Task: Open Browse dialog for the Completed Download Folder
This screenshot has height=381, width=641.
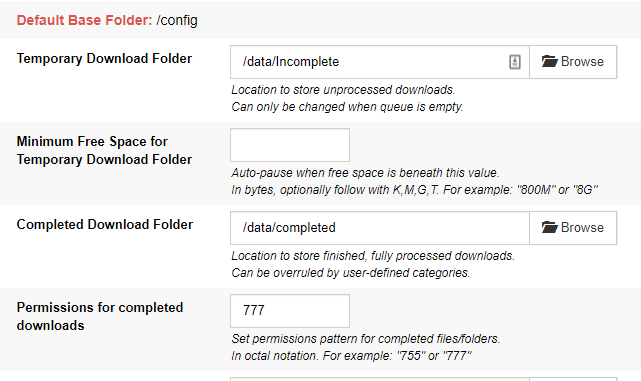Action: 573,228
